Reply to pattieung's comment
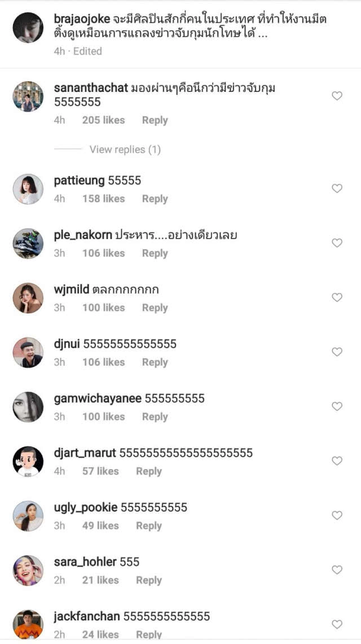This screenshot has width=361, height=644. coord(155,199)
